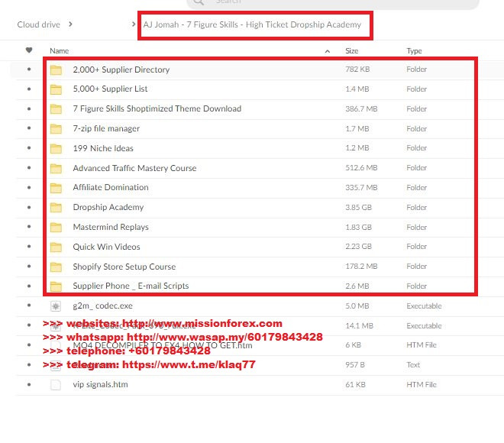The image size is (504, 443).
Task: Click the heart favorites column header icon
Action: (x=29, y=50)
